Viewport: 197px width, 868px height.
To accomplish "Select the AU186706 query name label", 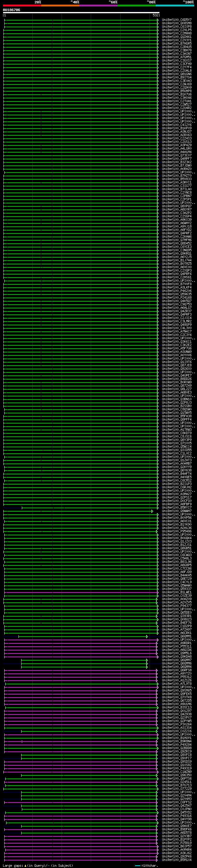I will coord(11,10).
